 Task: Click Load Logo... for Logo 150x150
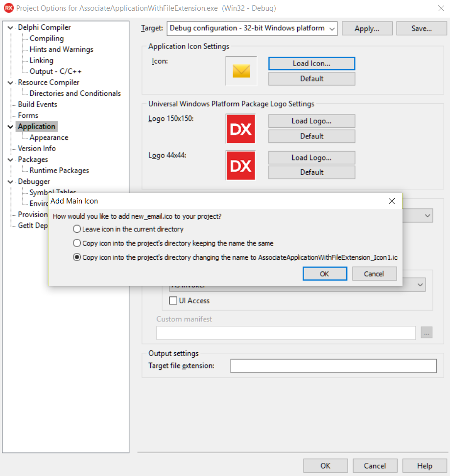[x=312, y=121]
